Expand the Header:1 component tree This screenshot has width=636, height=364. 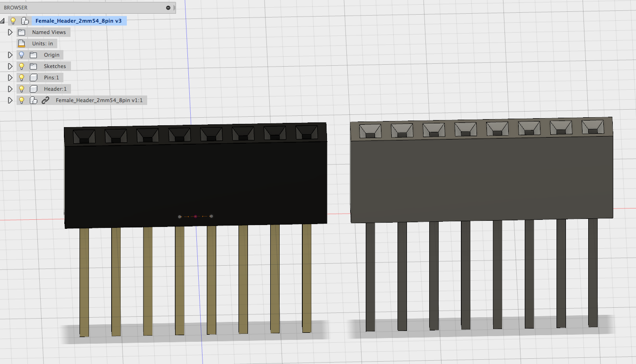[x=10, y=88]
